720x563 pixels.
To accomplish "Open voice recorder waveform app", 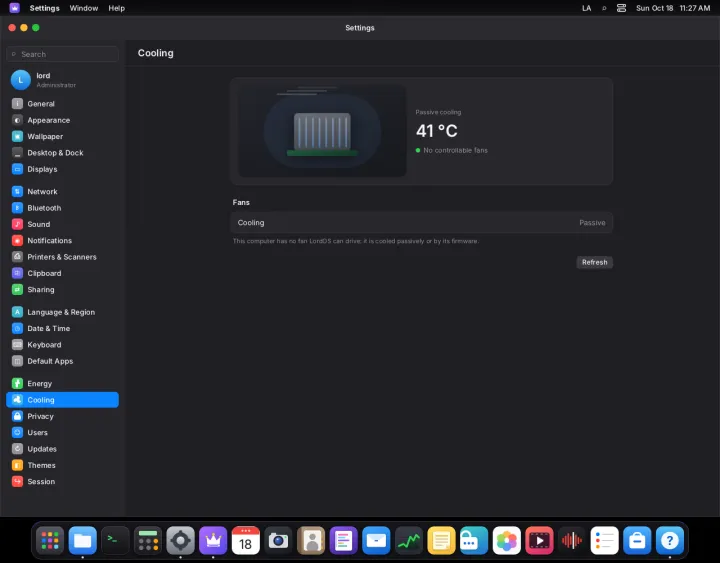I will click(x=572, y=540).
